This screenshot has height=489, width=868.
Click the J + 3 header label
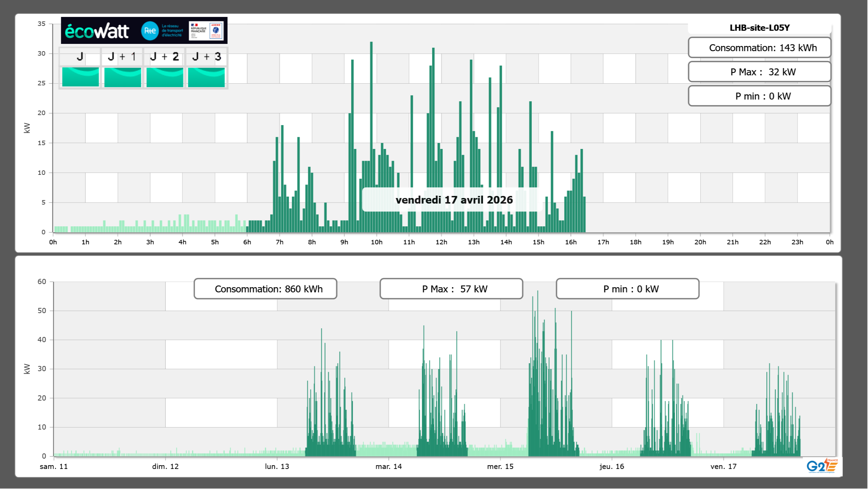[x=206, y=57]
